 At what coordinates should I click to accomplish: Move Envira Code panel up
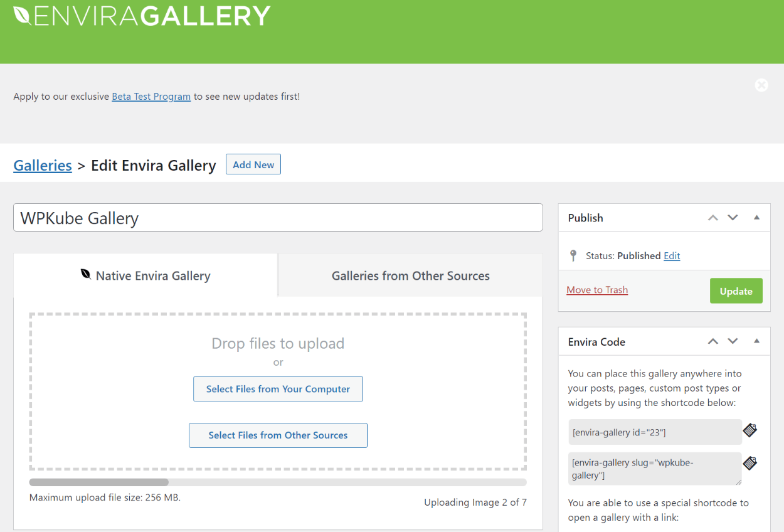(712, 342)
